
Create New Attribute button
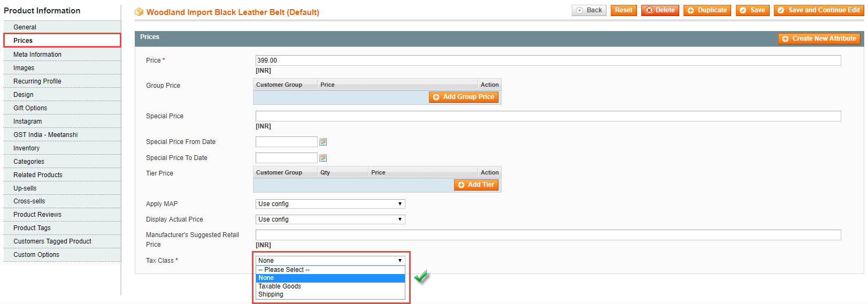coord(819,39)
